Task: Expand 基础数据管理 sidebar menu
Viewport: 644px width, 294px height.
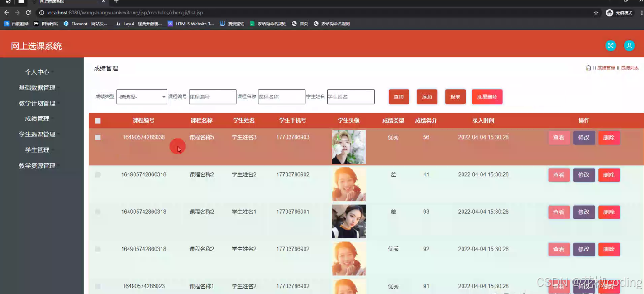Action: [x=37, y=87]
